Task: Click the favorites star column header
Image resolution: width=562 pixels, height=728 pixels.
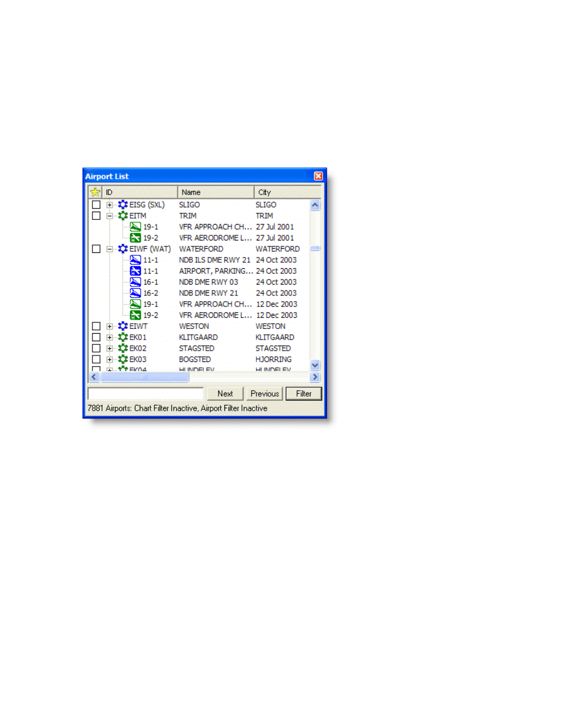Action: coord(95,192)
